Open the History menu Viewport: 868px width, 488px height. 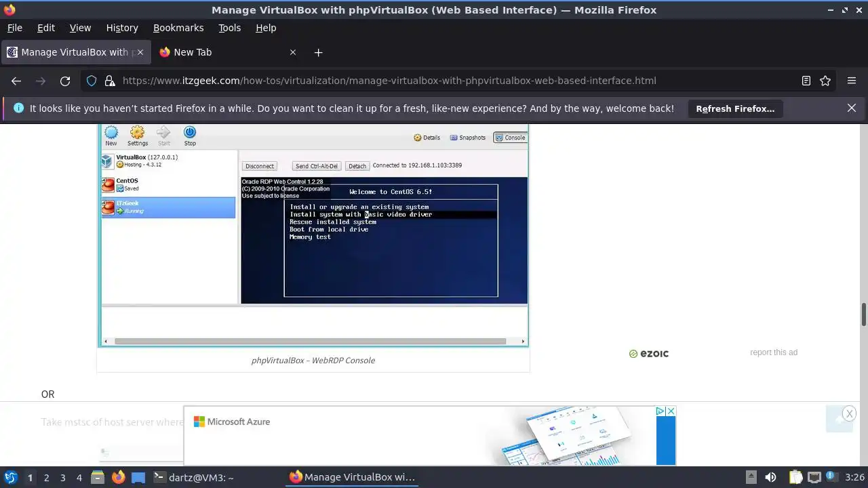pos(122,28)
